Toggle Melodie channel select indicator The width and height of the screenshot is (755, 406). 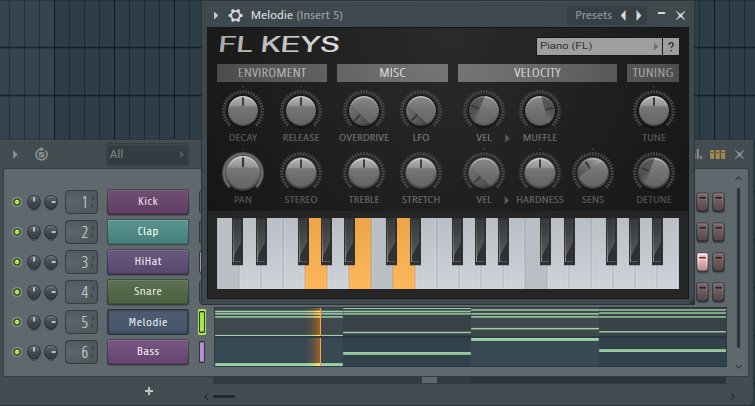click(x=202, y=322)
